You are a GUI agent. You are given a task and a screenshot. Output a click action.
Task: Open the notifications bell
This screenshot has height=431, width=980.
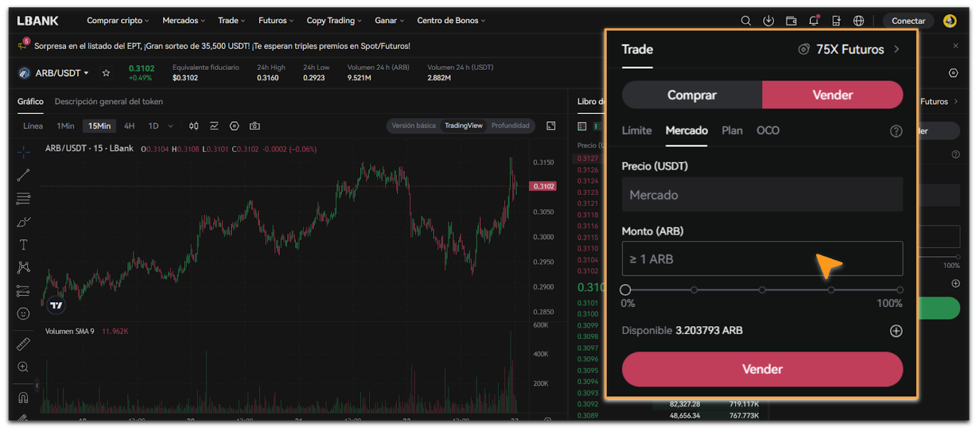pyautogui.click(x=814, y=21)
